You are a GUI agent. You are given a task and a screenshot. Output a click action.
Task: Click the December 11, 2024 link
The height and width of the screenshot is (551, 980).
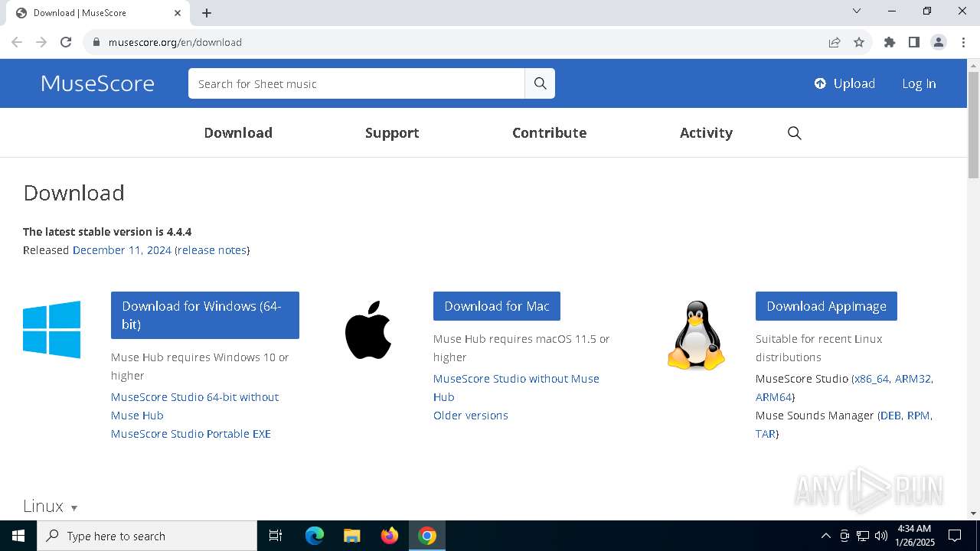click(122, 250)
